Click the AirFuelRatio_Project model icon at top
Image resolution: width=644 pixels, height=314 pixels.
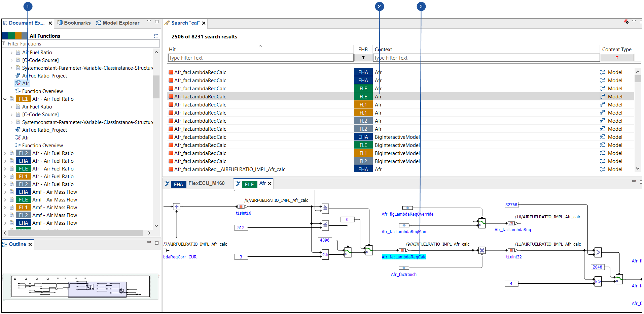click(x=18, y=76)
